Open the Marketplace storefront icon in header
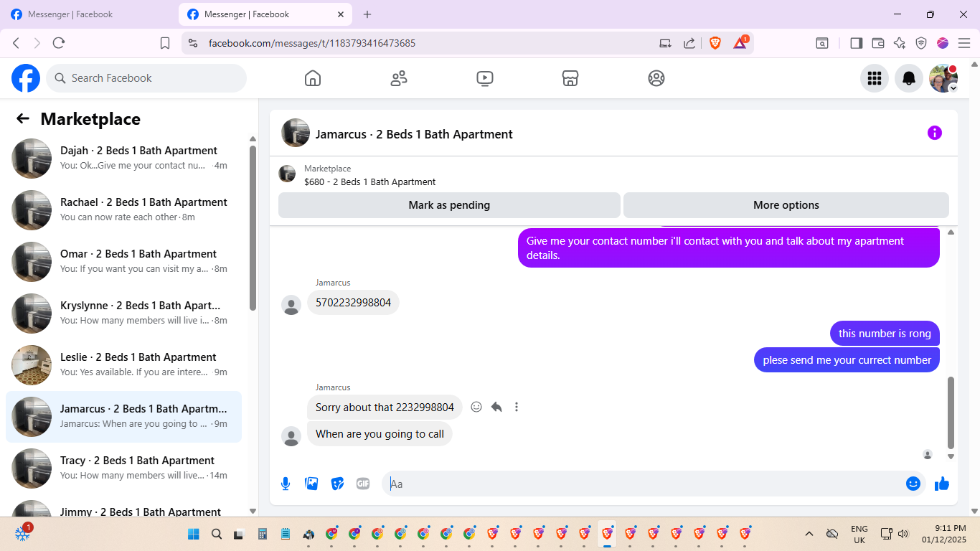Image resolution: width=980 pixels, height=551 pixels. coord(570,78)
